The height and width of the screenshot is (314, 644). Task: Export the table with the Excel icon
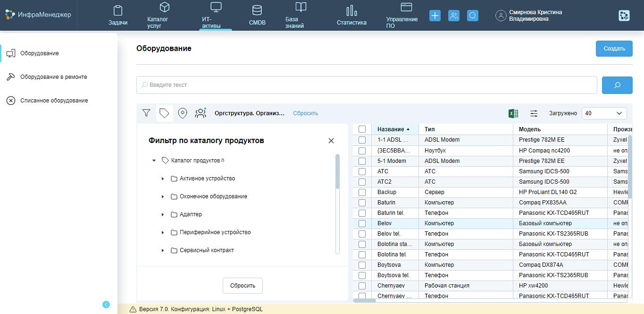513,113
